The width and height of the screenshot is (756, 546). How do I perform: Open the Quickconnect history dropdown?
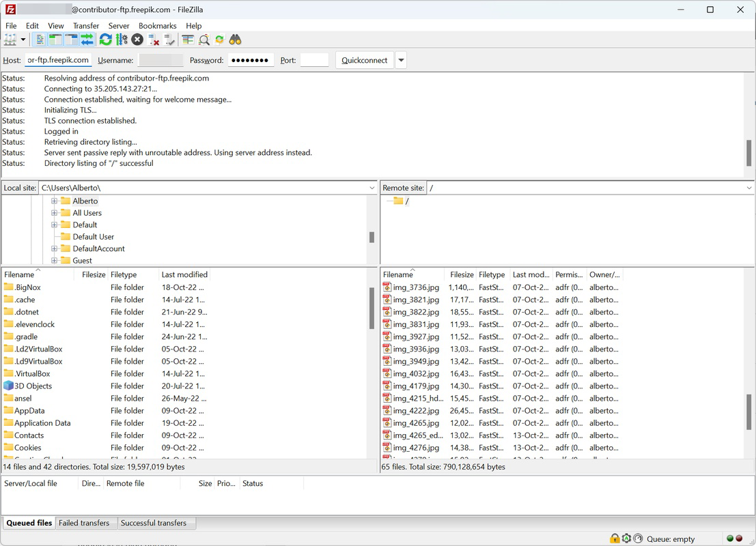pyautogui.click(x=402, y=60)
